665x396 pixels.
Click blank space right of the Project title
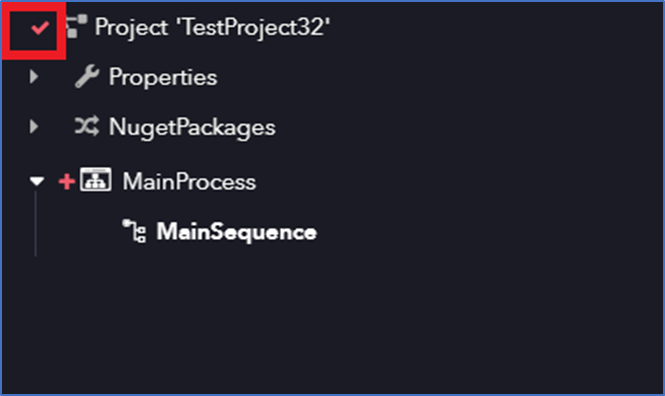(496, 28)
